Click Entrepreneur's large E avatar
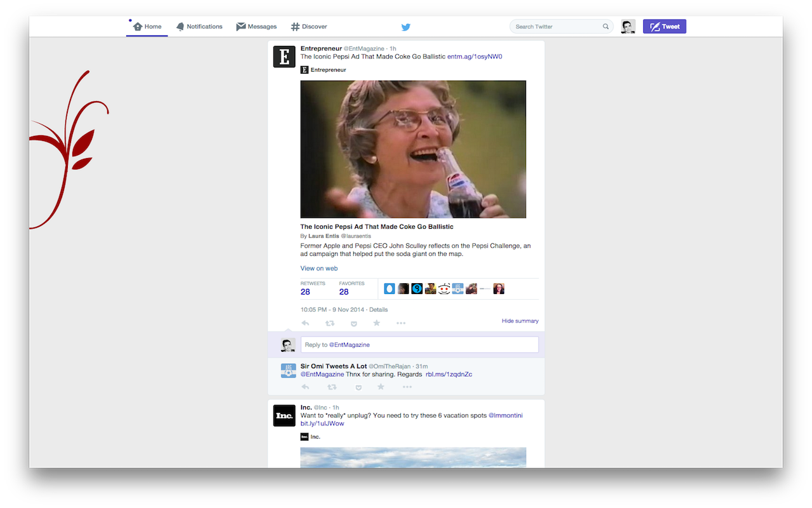This screenshot has height=508, width=812. [x=284, y=57]
